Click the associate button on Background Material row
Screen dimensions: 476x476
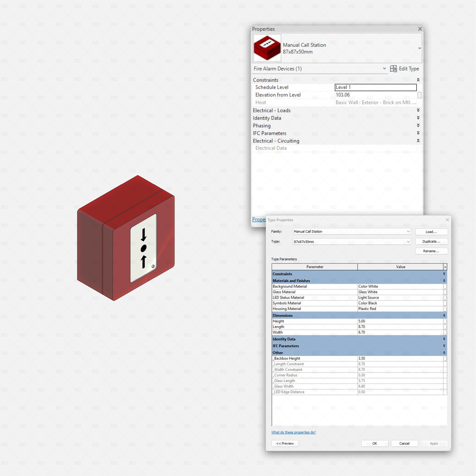point(445,286)
